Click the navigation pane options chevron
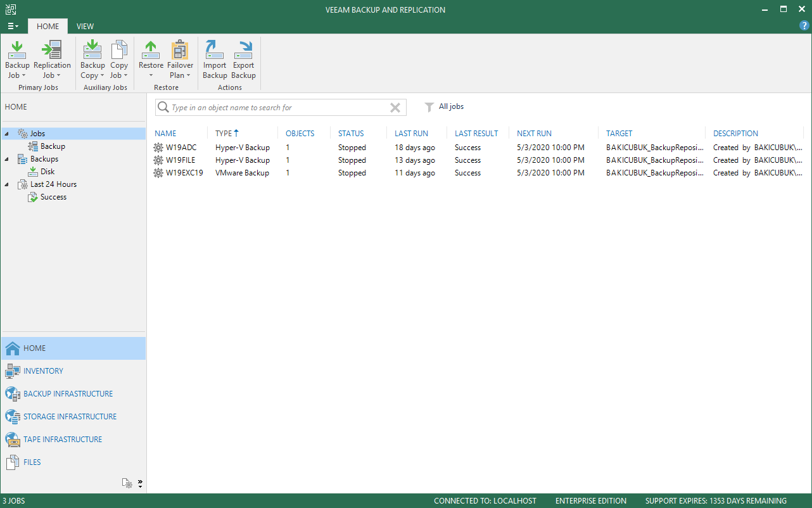Viewport: 812px width, 508px height. (x=140, y=483)
